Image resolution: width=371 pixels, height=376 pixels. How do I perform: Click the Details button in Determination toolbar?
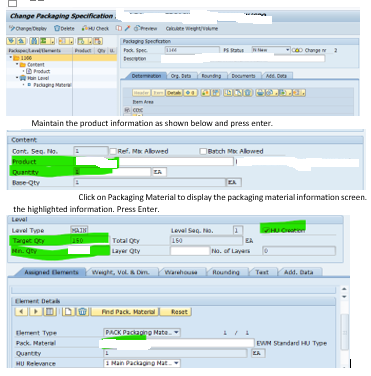[x=174, y=93]
